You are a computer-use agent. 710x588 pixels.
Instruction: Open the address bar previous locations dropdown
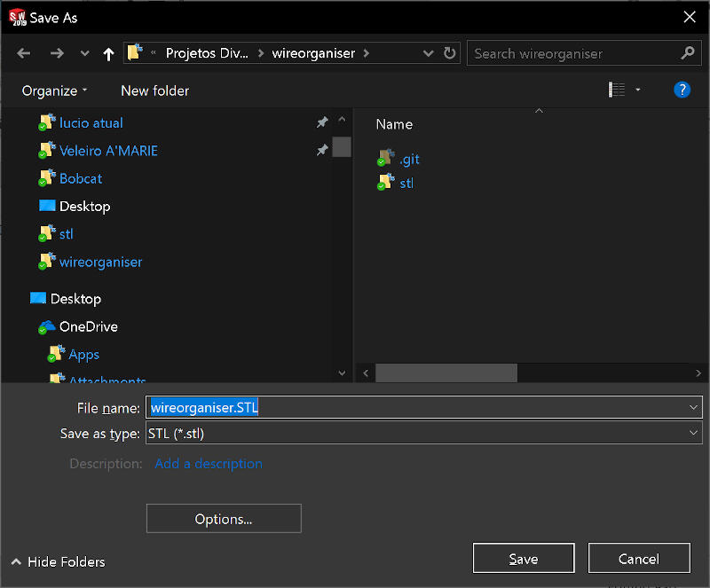(428, 53)
